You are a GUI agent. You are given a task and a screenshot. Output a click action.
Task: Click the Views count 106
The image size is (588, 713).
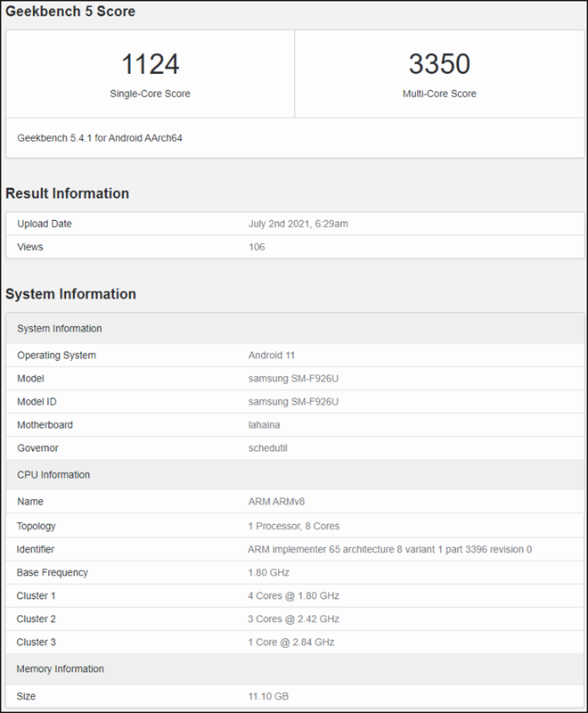257,247
